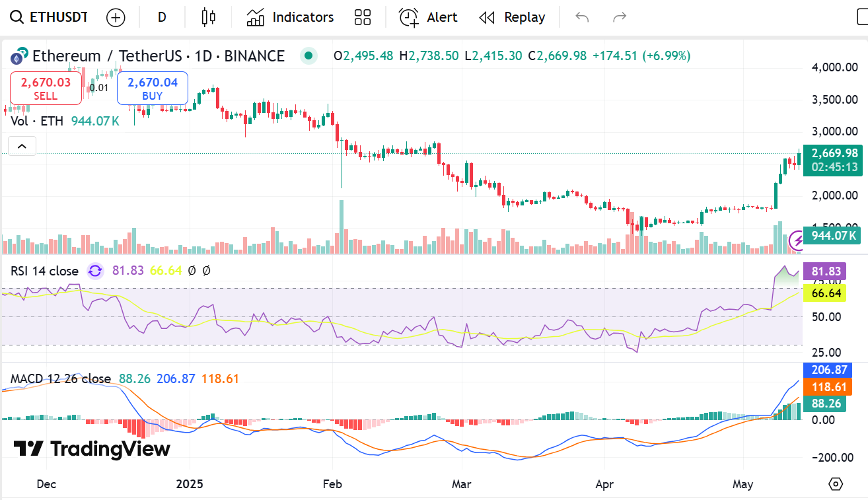Click the blue BUY 2,670.04 button

tap(153, 89)
